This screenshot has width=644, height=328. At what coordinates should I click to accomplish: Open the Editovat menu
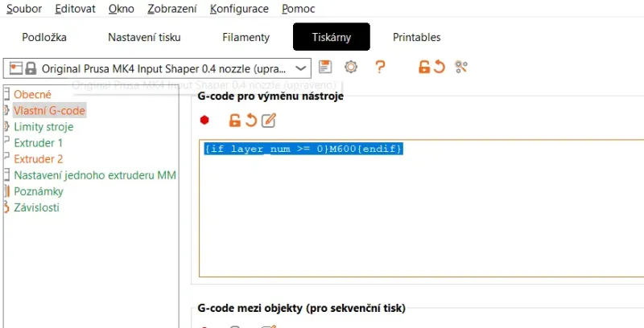(75, 8)
